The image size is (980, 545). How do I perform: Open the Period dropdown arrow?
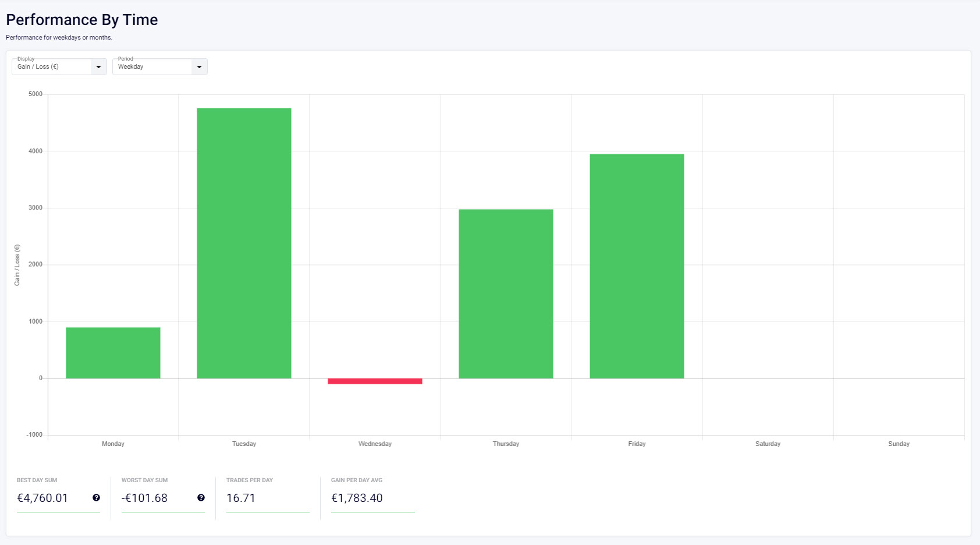point(199,67)
